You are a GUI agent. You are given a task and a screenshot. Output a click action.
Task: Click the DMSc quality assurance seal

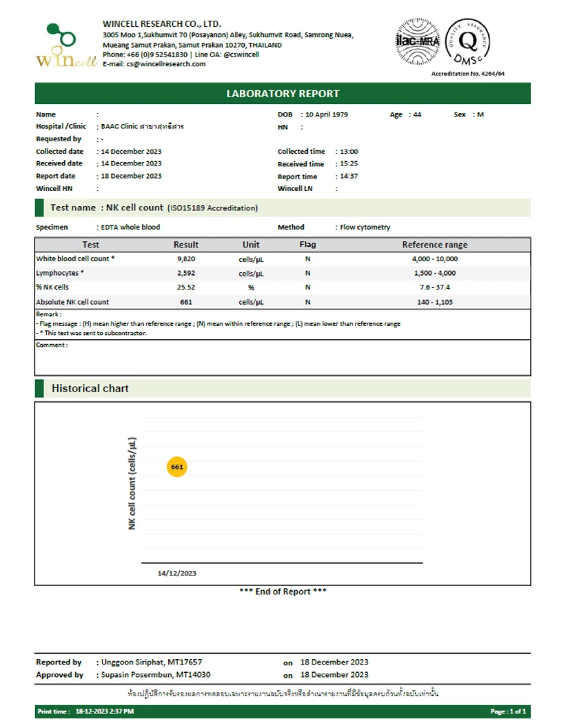tap(469, 43)
